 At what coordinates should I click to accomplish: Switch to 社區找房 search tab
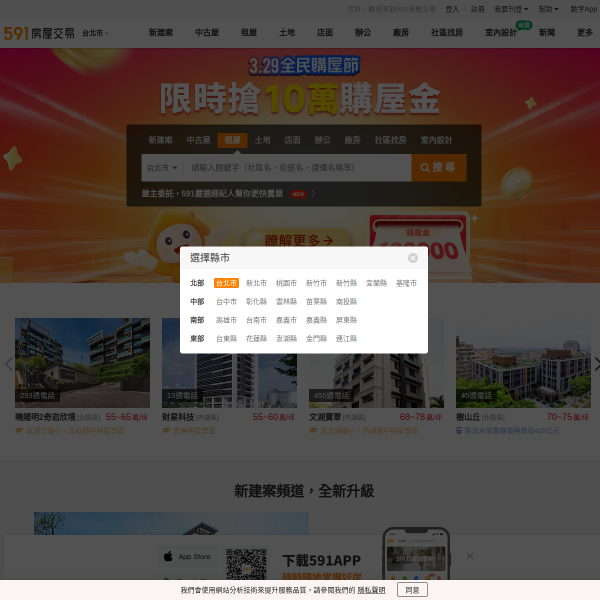pos(390,140)
